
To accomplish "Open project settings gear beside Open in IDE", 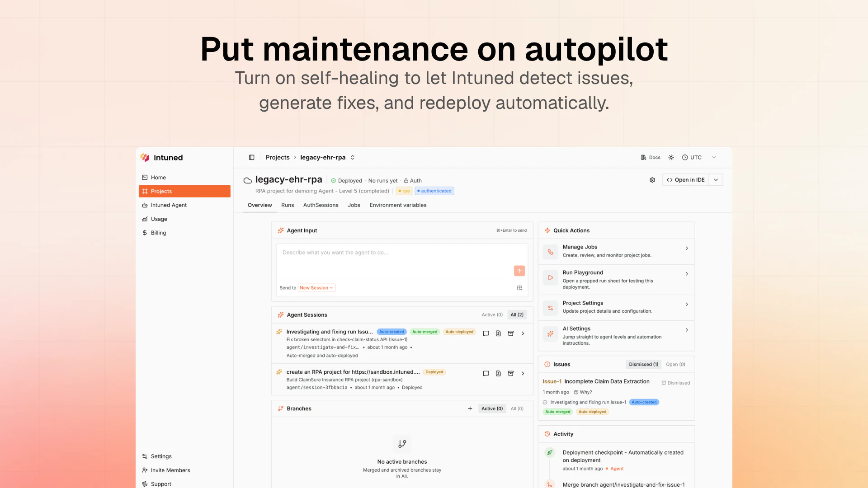I will 652,180.
